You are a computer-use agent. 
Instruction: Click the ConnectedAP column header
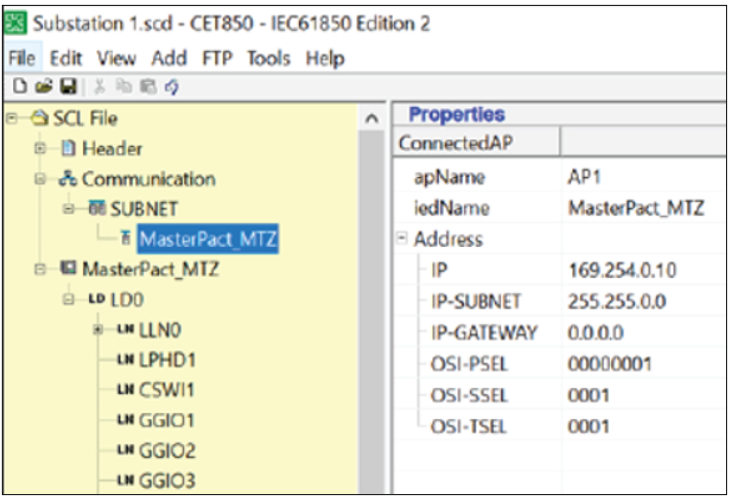(476, 142)
